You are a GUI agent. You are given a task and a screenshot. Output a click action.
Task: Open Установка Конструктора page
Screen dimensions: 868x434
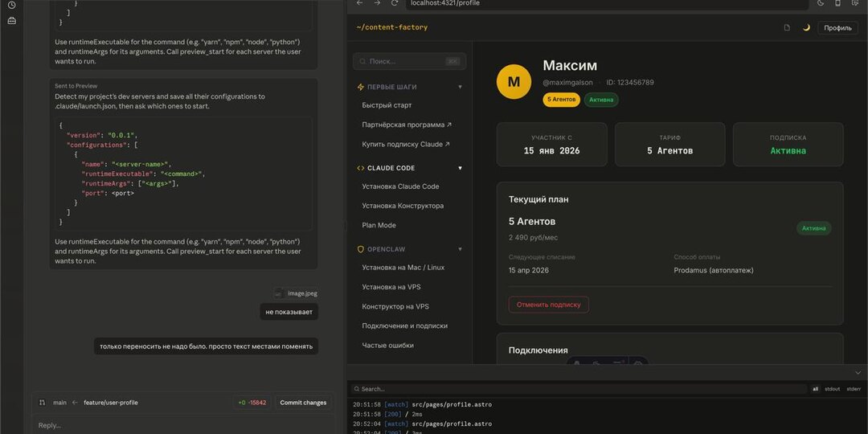click(x=403, y=206)
